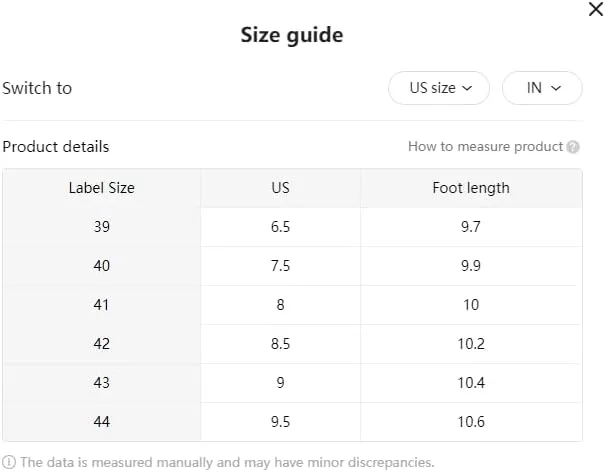Click the US size dropdown chevron
The height and width of the screenshot is (472, 605).
click(x=467, y=88)
